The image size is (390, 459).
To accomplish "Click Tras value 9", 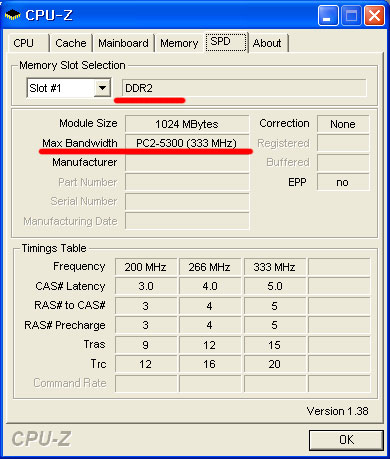I will pos(146,345).
